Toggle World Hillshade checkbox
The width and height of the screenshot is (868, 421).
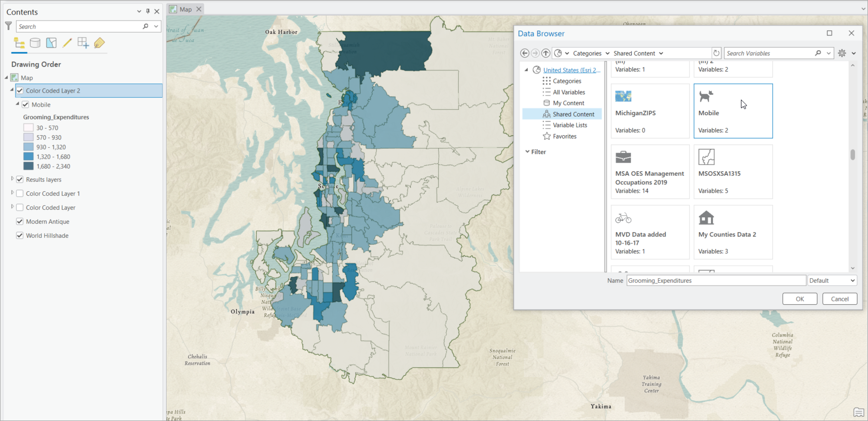[x=20, y=235]
